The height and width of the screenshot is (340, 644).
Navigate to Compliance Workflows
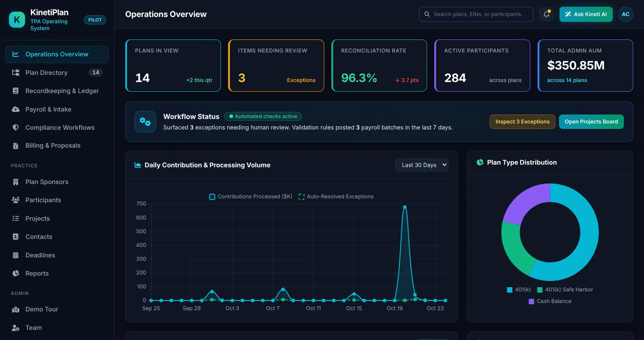coord(57,127)
